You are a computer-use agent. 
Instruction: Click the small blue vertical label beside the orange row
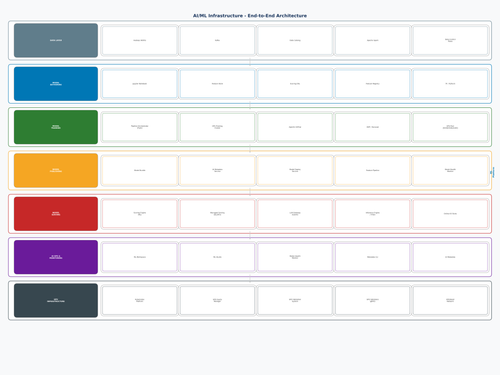coord(492,172)
